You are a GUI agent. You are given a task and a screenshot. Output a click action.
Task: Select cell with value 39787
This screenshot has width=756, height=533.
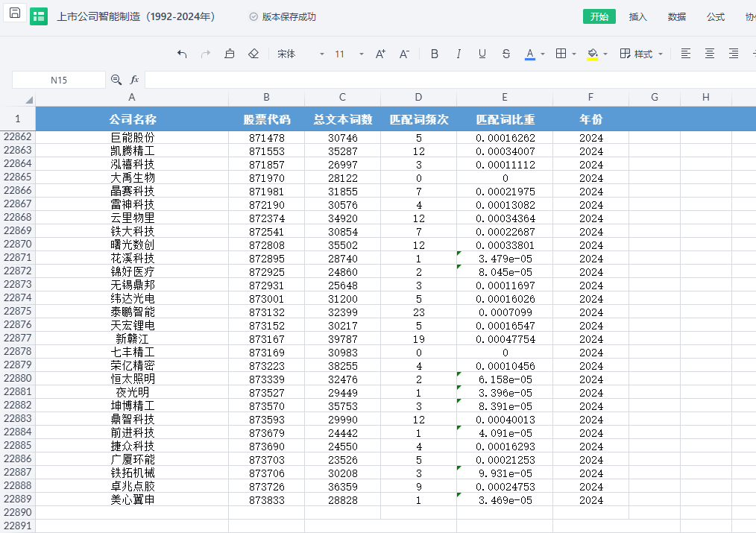tap(342, 339)
